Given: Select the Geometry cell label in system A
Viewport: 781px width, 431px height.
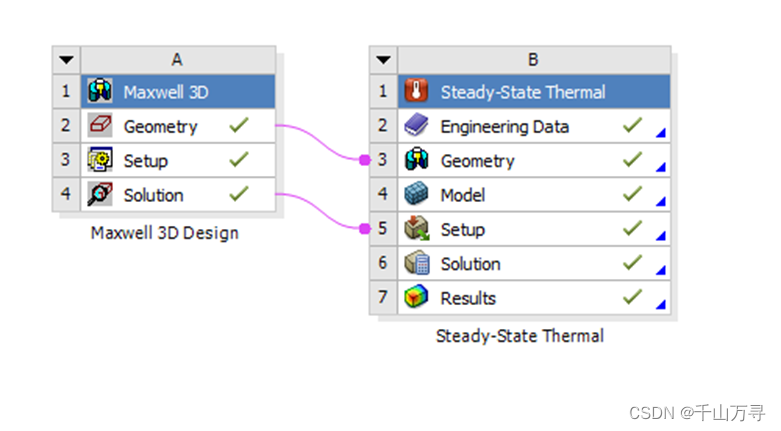Looking at the screenshot, I should coord(160,127).
